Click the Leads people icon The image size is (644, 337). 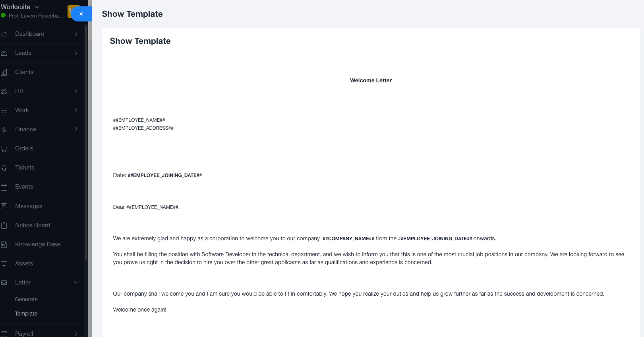click(4, 53)
